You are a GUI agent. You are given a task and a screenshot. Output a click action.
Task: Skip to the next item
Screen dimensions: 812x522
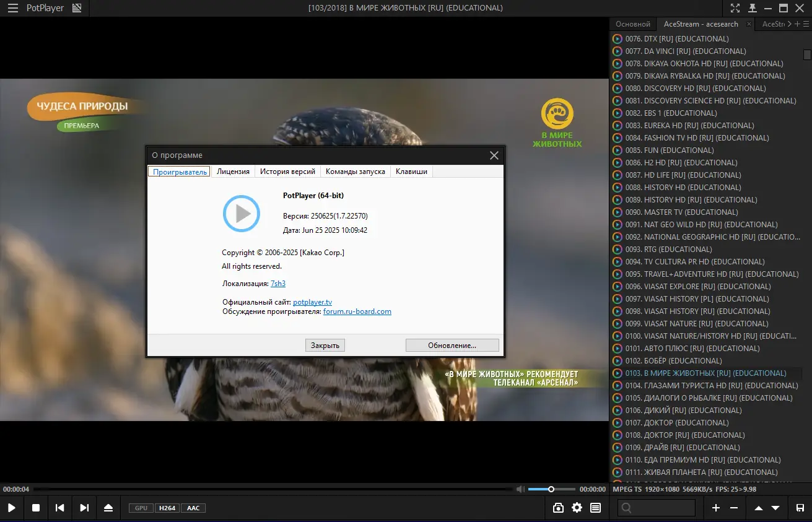tap(84, 508)
